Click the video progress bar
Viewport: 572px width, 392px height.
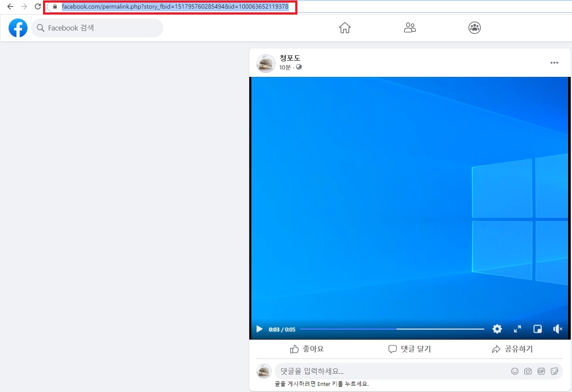click(392, 329)
